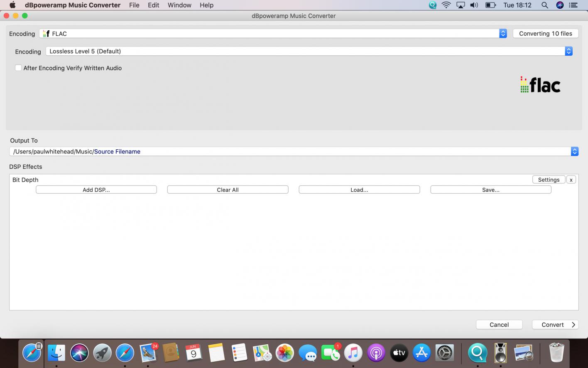Expand the FLAC encoder format dropdown

click(x=503, y=34)
